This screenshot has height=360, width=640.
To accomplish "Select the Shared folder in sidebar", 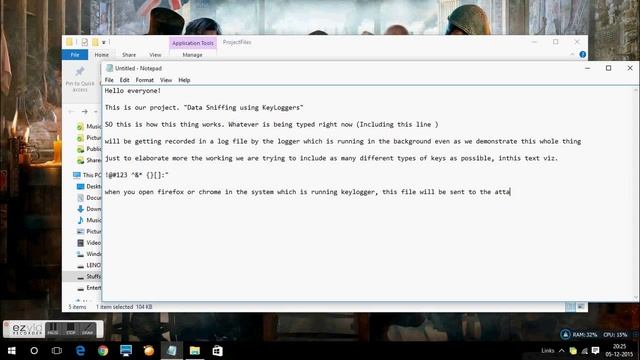I will 89,160.
